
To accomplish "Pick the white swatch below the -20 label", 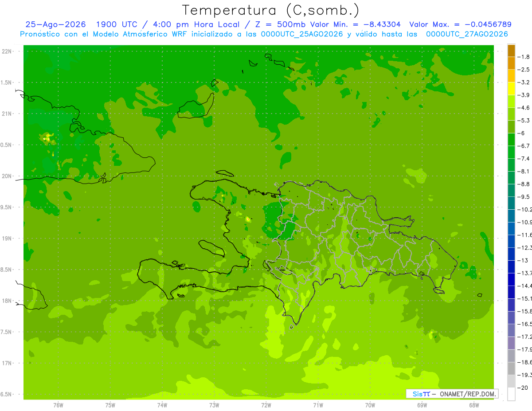I will [x=511, y=394].
